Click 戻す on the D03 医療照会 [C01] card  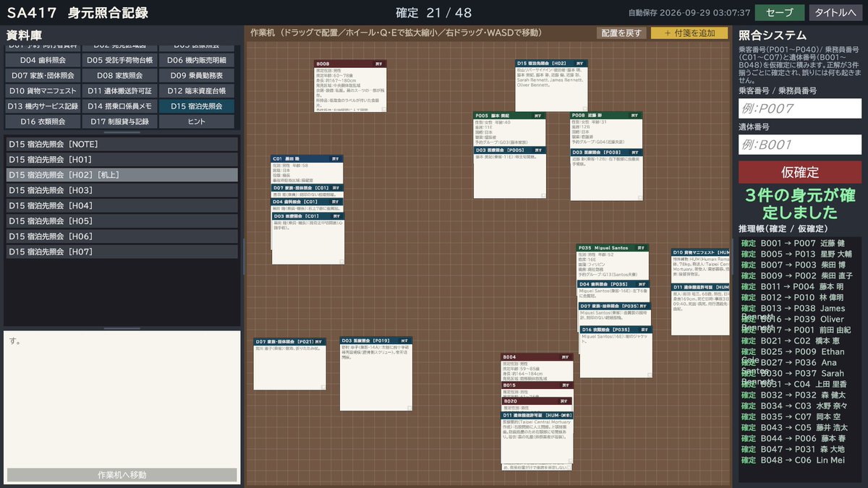337,216
